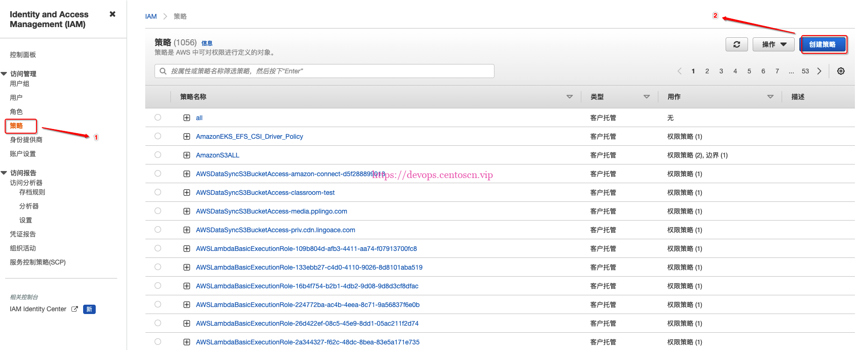Image resolution: width=868 pixels, height=350 pixels.
Task: Click the refresh policies icon button
Action: [736, 44]
